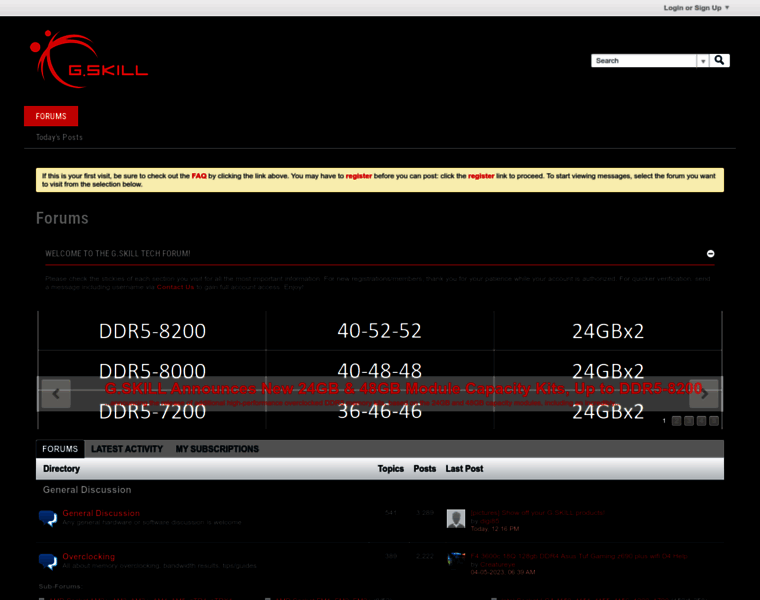Screen dimensions: 760x600
Task: Open the G.SKILL Announces New 24GB headline
Action: click(x=403, y=388)
